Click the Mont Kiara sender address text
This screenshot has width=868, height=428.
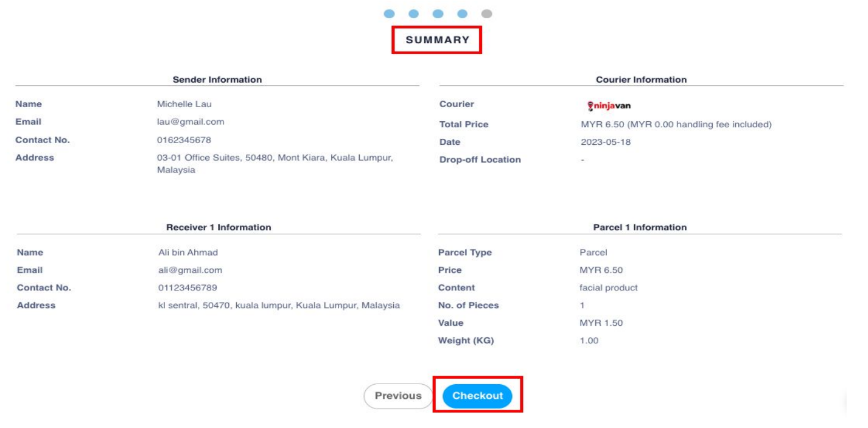(x=275, y=164)
